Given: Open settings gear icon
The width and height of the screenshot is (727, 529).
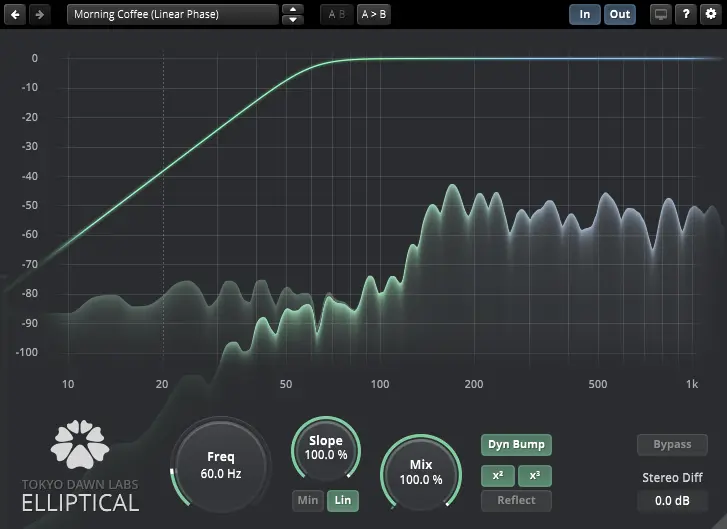Looking at the screenshot, I should [x=711, y=14].
